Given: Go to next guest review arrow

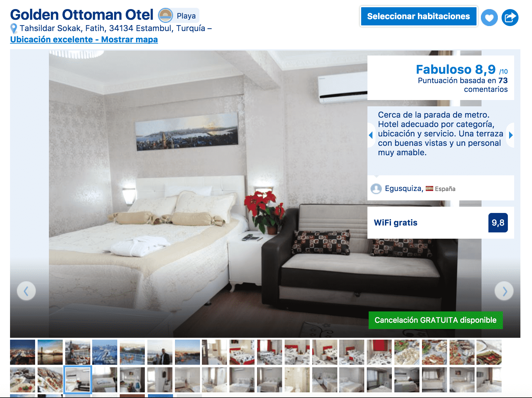Looking at the screenshot, I should point(511,135).
